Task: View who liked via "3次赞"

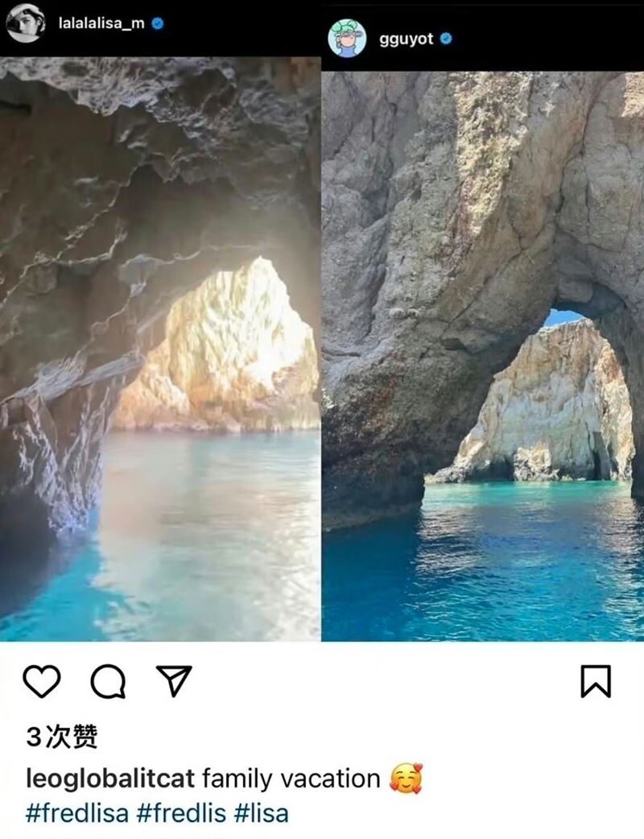Action: (x=61, y=736)
